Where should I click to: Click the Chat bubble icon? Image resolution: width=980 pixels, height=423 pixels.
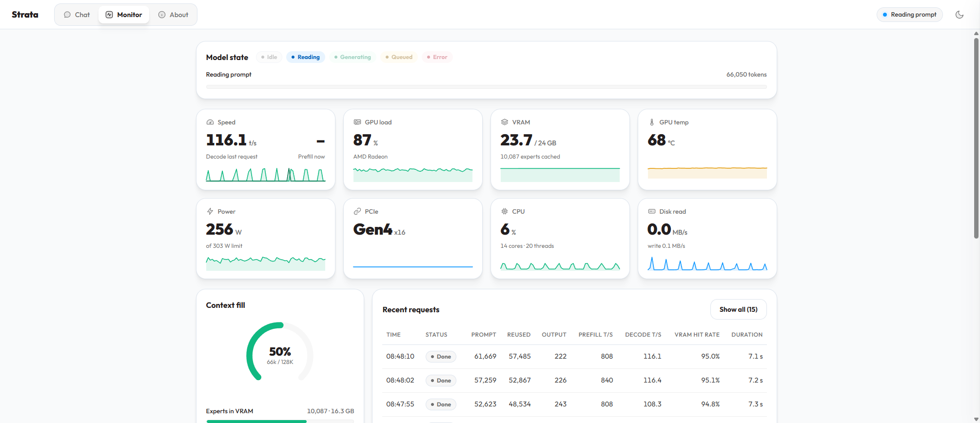67,15
